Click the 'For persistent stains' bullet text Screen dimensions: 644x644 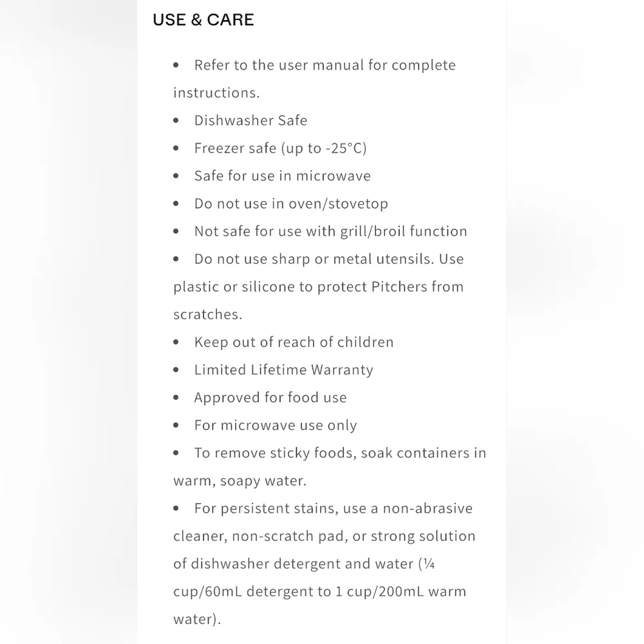pos(334,509)
